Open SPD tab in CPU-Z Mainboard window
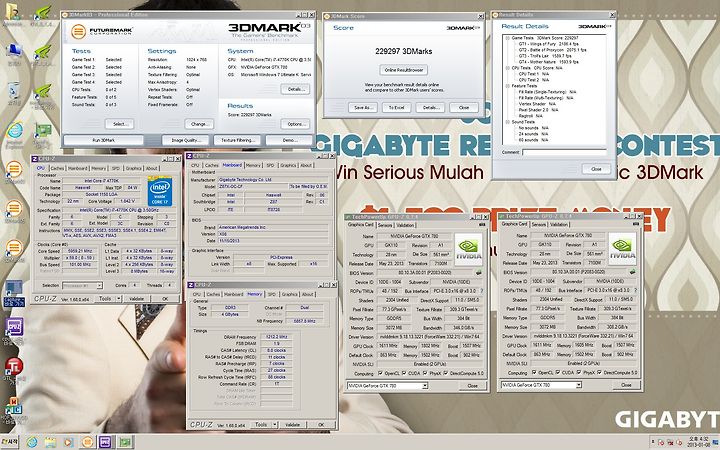 pos(270,165)
